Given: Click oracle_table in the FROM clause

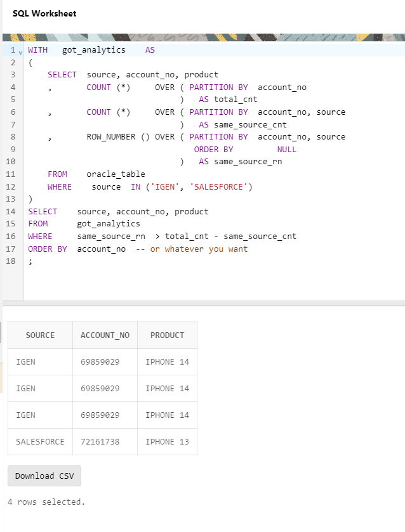Looking at the screenshot, I should click(116, 174).
